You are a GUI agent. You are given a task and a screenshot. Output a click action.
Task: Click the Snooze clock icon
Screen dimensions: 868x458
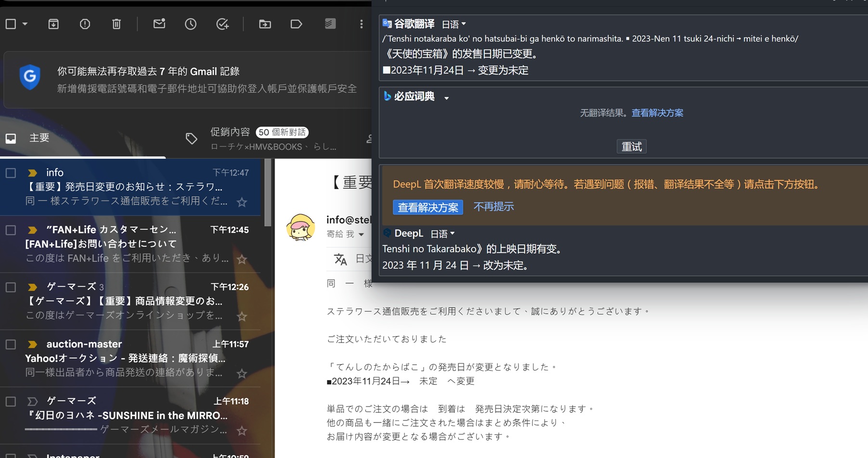[191, 24]
